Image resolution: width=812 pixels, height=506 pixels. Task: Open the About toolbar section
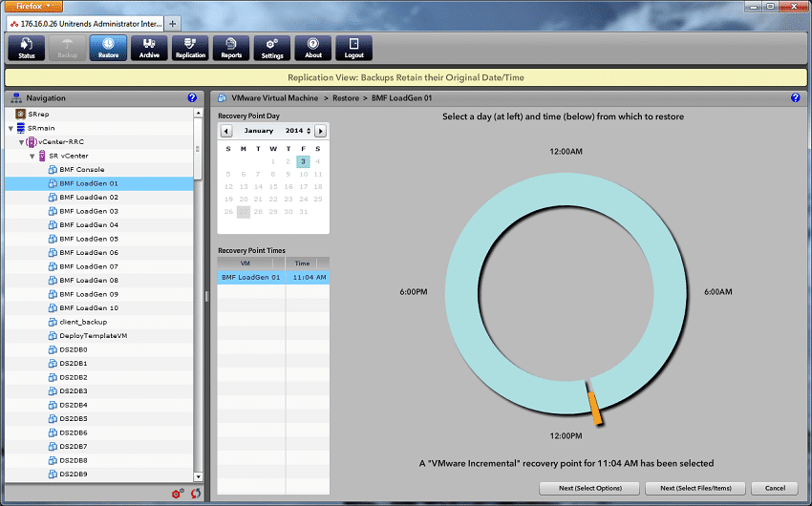coord(312,48)
